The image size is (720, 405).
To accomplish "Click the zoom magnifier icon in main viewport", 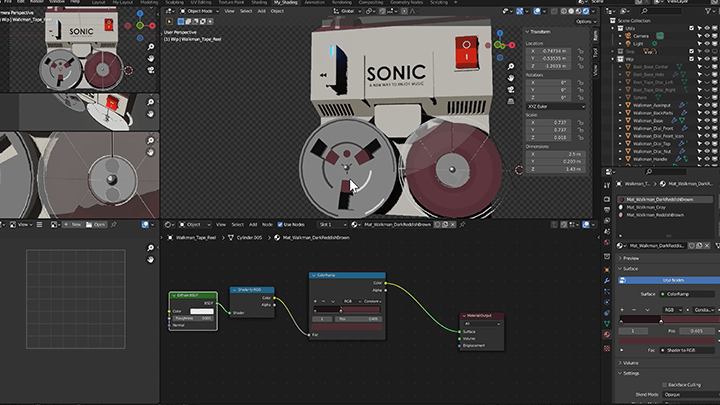I will tap(511, 67).
